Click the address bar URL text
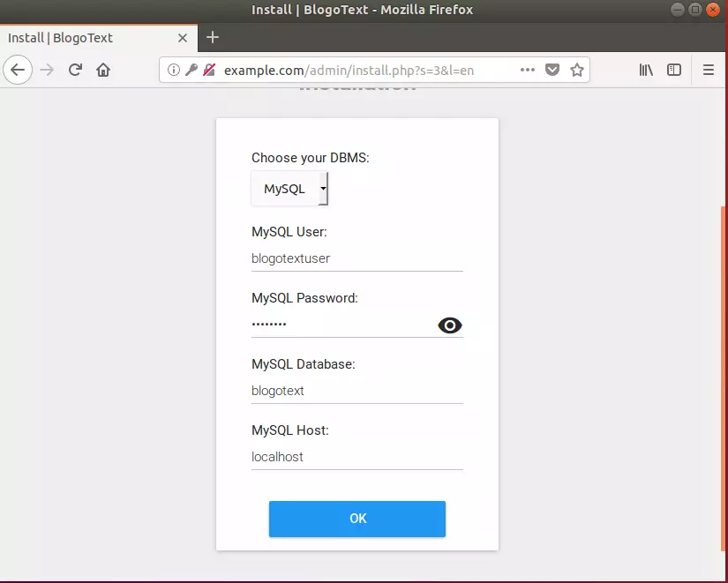 (349, 71)
